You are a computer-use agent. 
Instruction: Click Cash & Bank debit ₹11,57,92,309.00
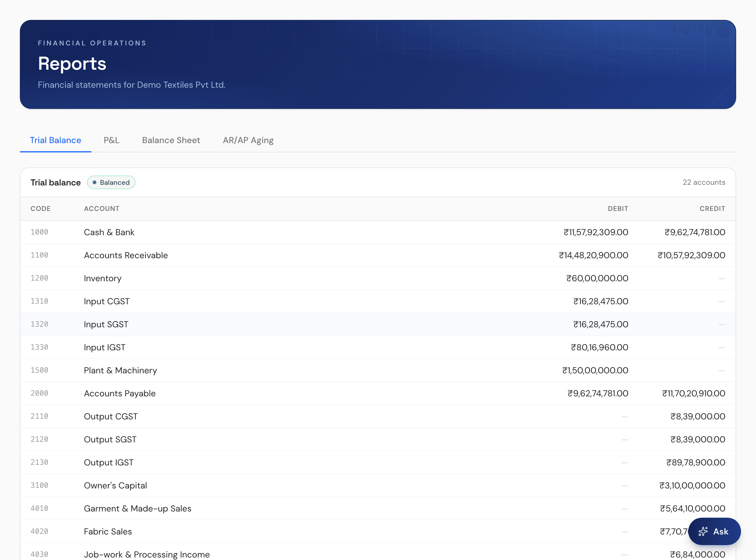[596, 232]
